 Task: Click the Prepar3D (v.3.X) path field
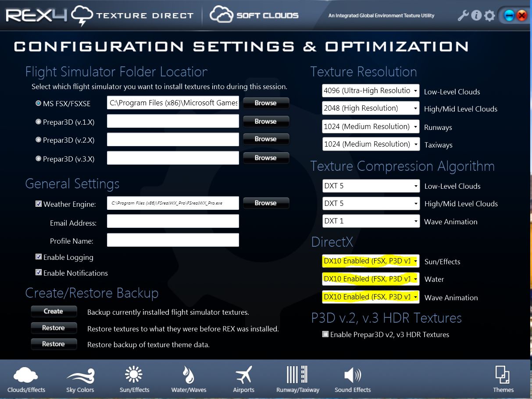tap(173, 158)
